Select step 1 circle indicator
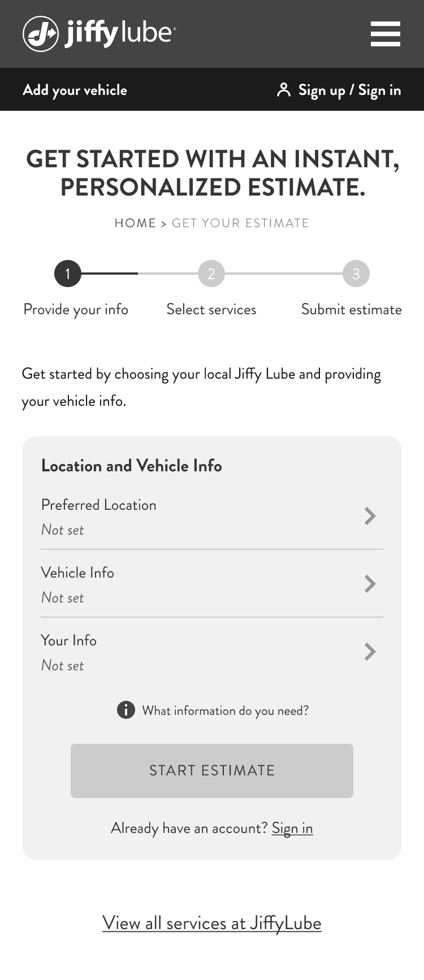Viewport: 424px width, 980px height. [68, 274]
